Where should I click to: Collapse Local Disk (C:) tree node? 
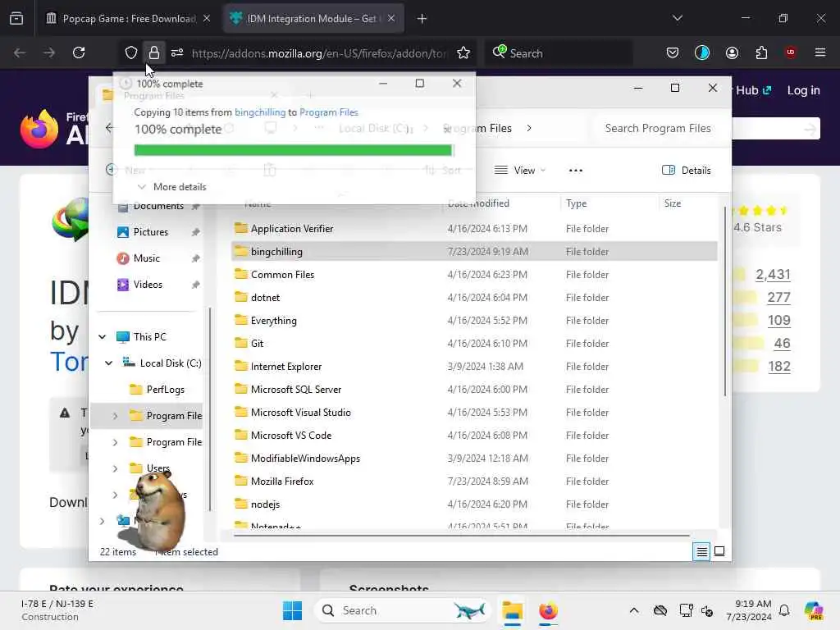point(109,363)
